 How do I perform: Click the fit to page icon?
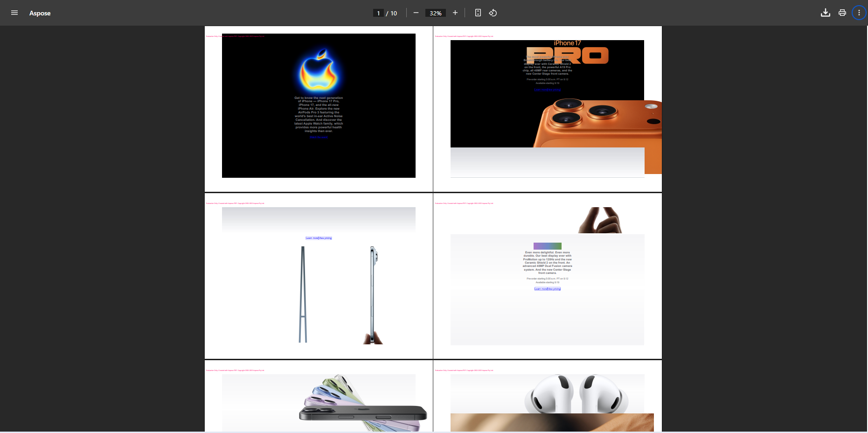478,13
